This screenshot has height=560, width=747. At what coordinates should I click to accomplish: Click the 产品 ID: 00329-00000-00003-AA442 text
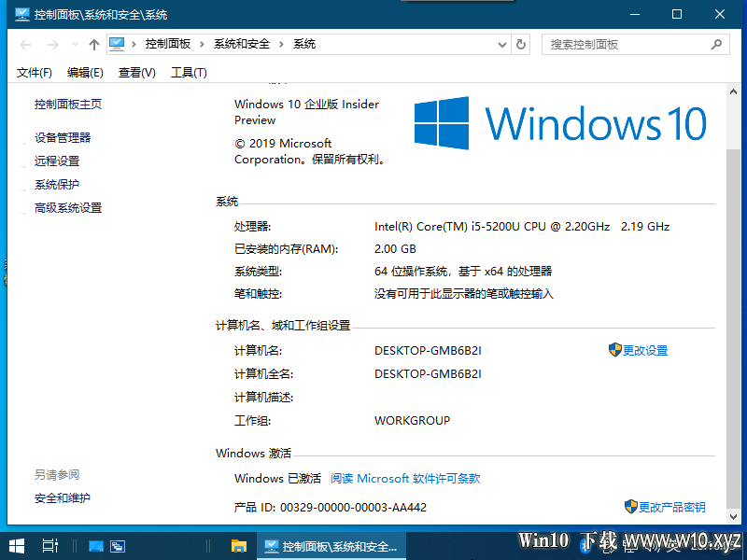(331, 508)
